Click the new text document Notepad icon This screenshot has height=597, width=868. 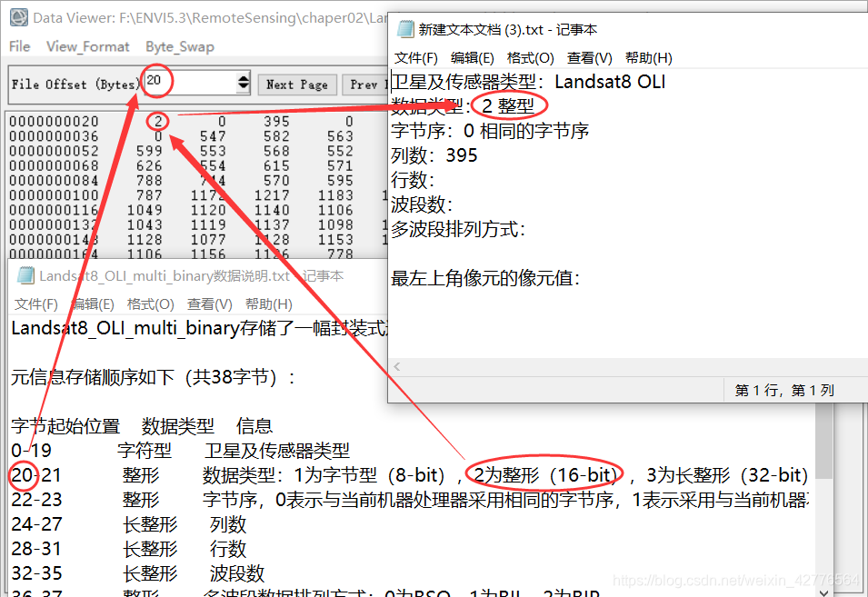pos(405,29)
